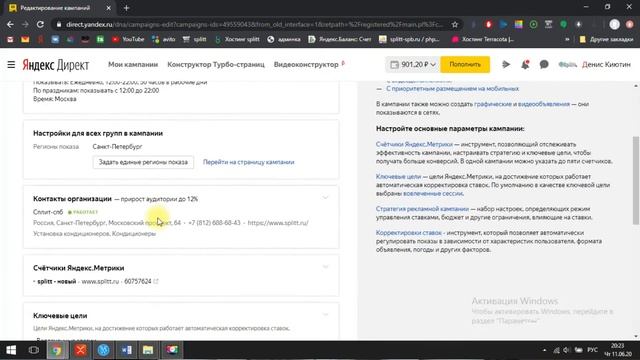Open the counter 60757624 external link icon
Viewport: 640px width, 360px height.
[156, 281]
